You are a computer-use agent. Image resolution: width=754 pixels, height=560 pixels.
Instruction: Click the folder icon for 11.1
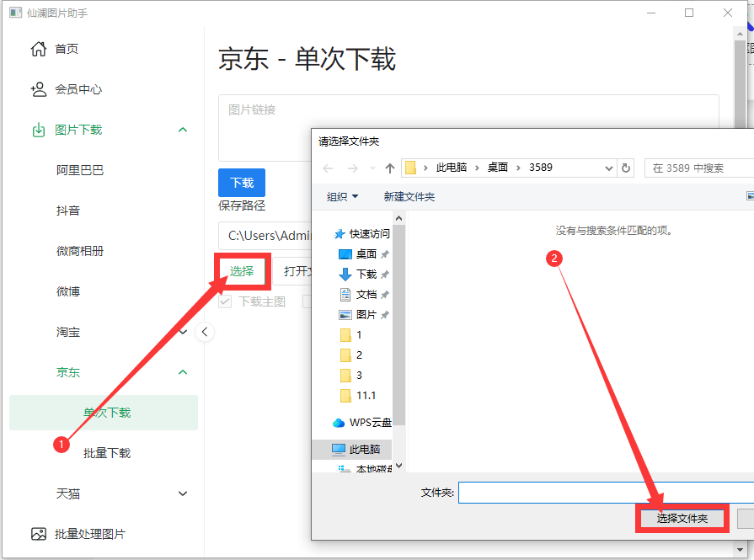tap(345, 396)
